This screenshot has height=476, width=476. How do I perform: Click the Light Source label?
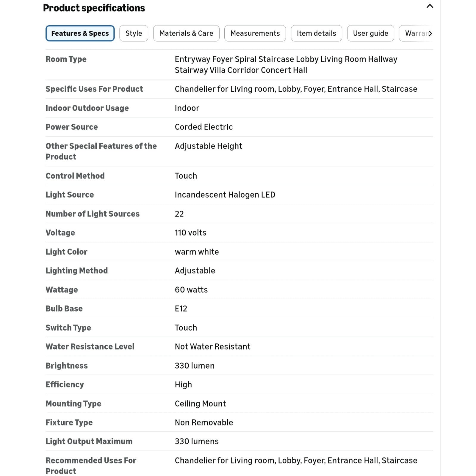coord(70,195)
